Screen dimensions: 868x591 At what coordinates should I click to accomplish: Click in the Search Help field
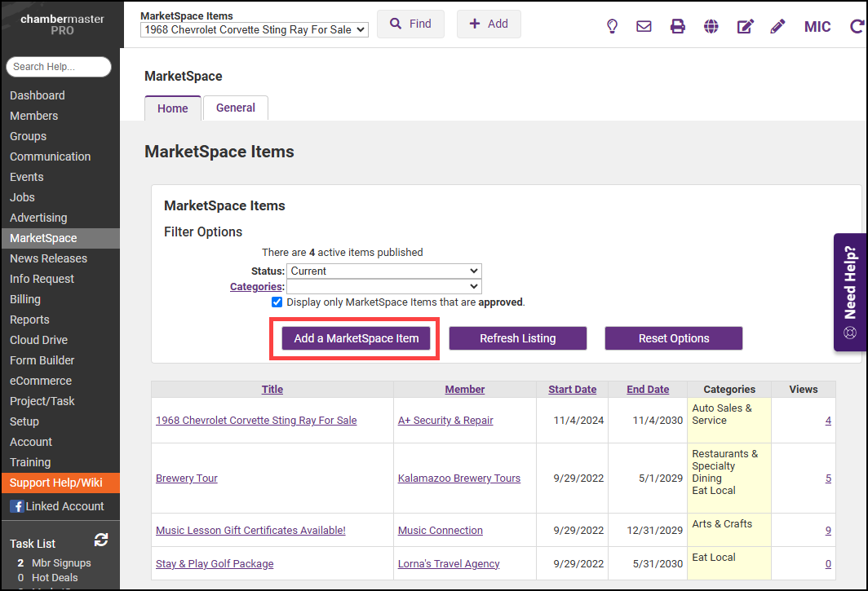coord(59,67)
